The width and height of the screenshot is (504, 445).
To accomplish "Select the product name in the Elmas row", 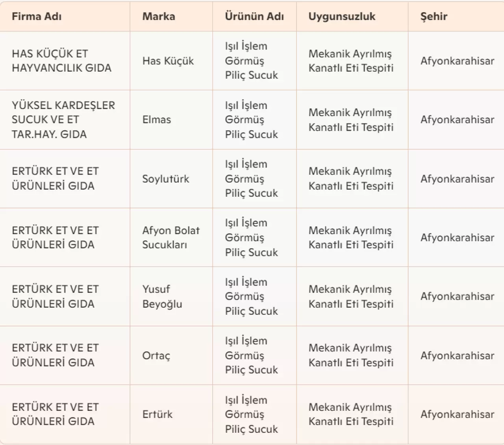I will point(251,120).
